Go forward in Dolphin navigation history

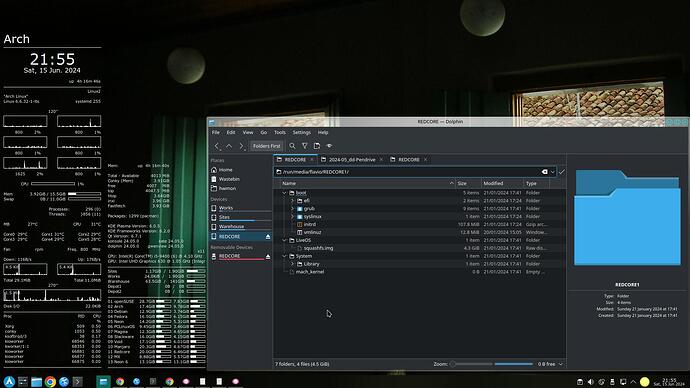(241, 146)
